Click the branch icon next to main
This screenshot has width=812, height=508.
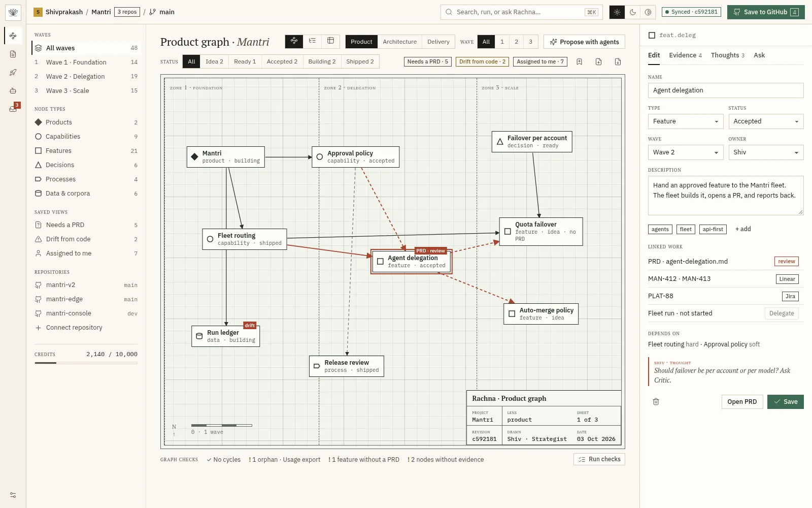pyautogui.click(x=152, y=12)
